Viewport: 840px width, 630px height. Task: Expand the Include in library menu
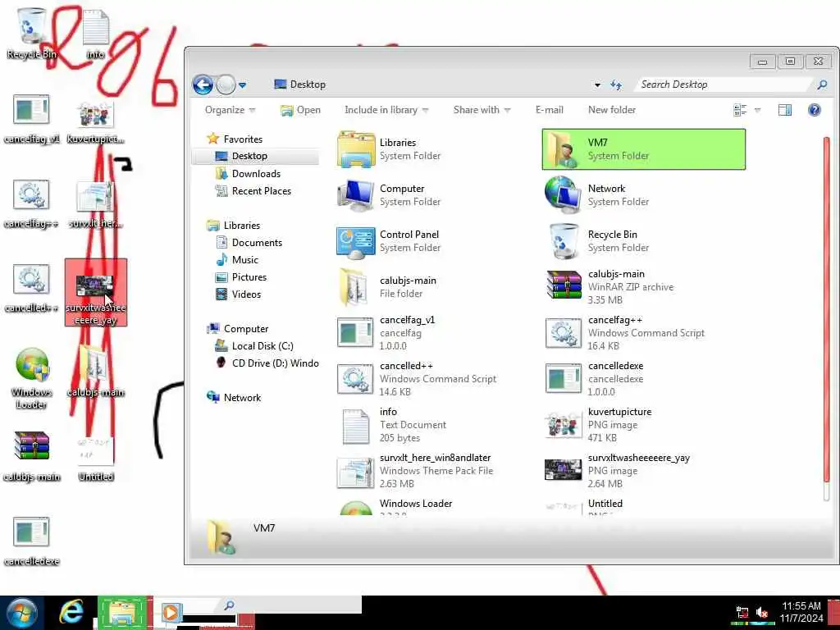click(386, 110)
